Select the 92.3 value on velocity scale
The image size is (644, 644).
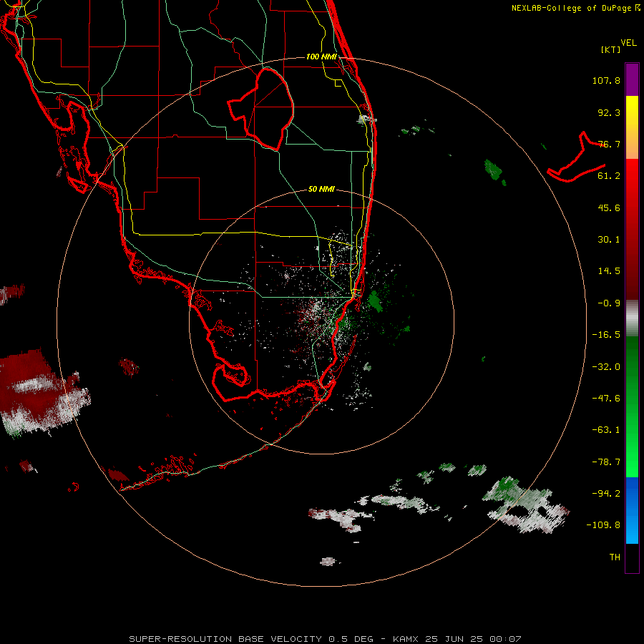[609, 112]
